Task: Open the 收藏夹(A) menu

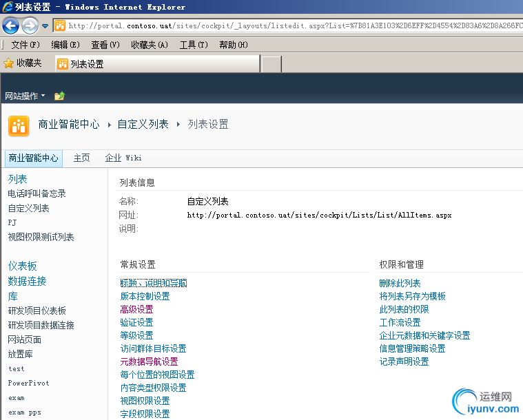Action: (150, 45)
